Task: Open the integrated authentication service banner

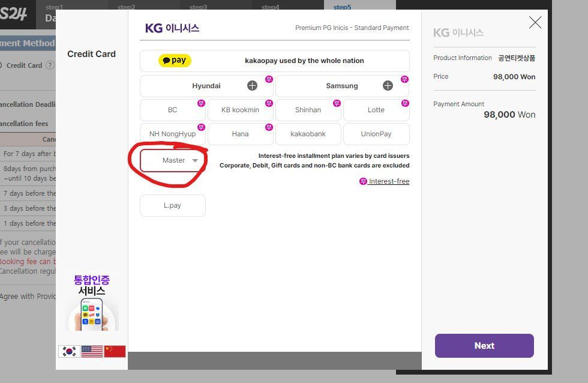Action: (92, 302)
